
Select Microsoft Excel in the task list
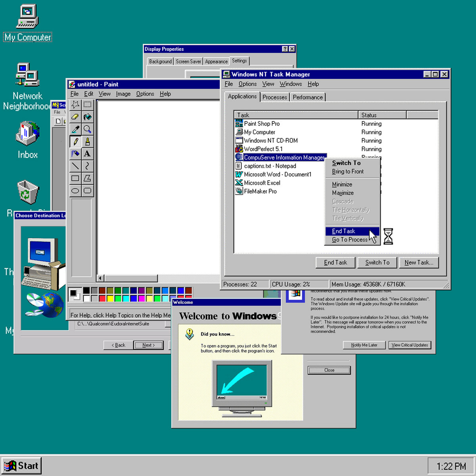pos(262,183)
